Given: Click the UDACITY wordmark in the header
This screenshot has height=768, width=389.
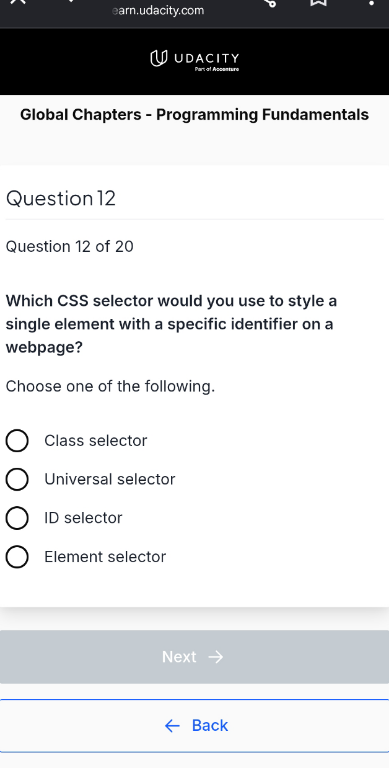Looking at the screenshot, I should (x=207, y=59).
